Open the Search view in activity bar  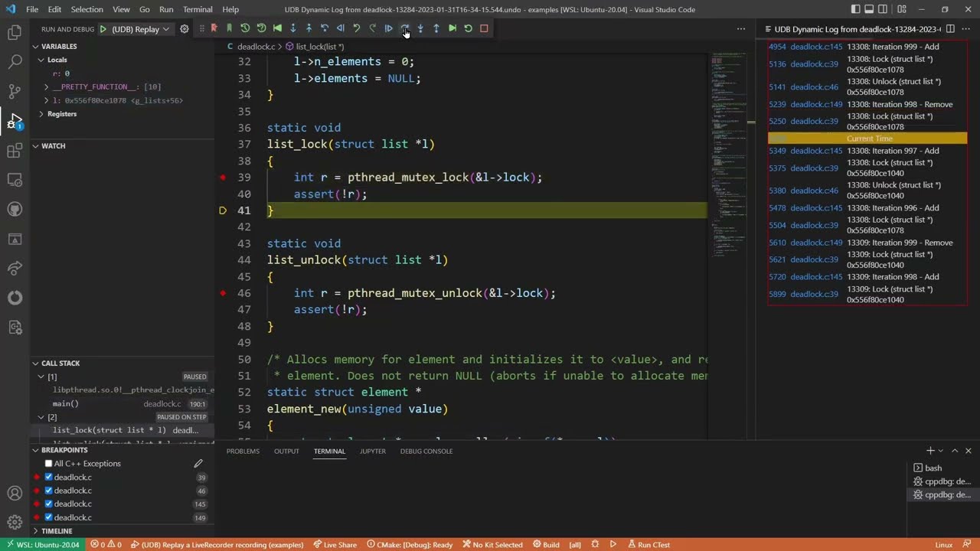15,62
